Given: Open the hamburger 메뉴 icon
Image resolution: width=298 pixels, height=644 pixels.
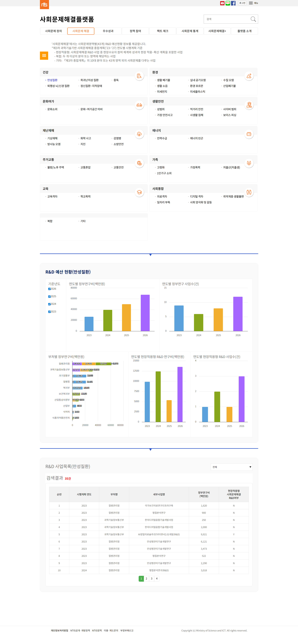Looking at the screenshot, I should pyautogui.click(x=251, y=3).
